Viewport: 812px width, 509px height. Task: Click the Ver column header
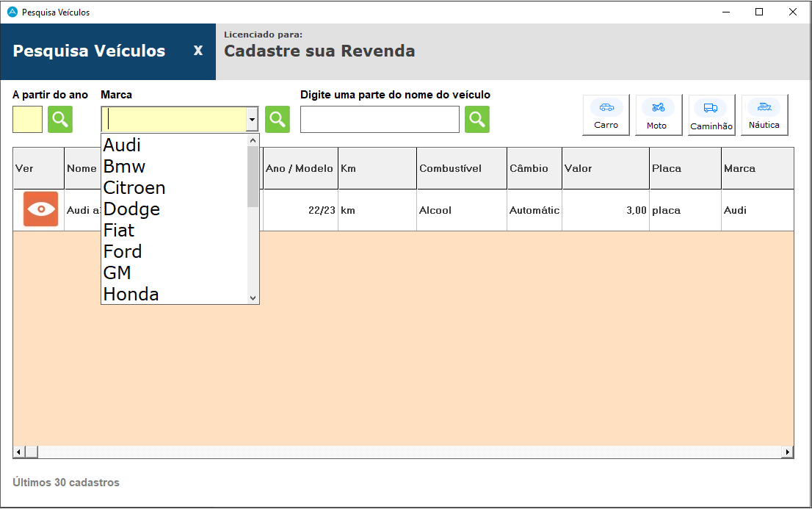[x=39, y=168]
